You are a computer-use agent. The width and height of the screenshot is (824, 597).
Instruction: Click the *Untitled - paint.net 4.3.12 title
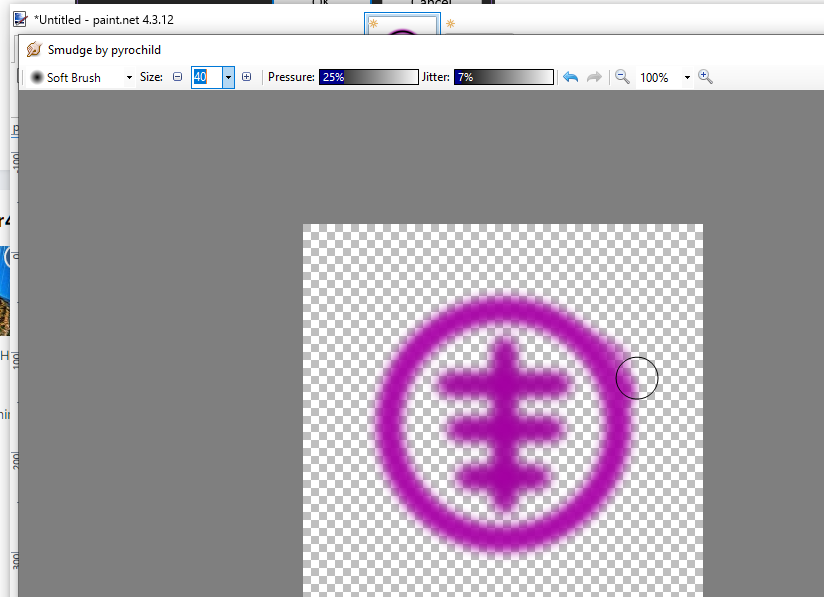[104, 20]
